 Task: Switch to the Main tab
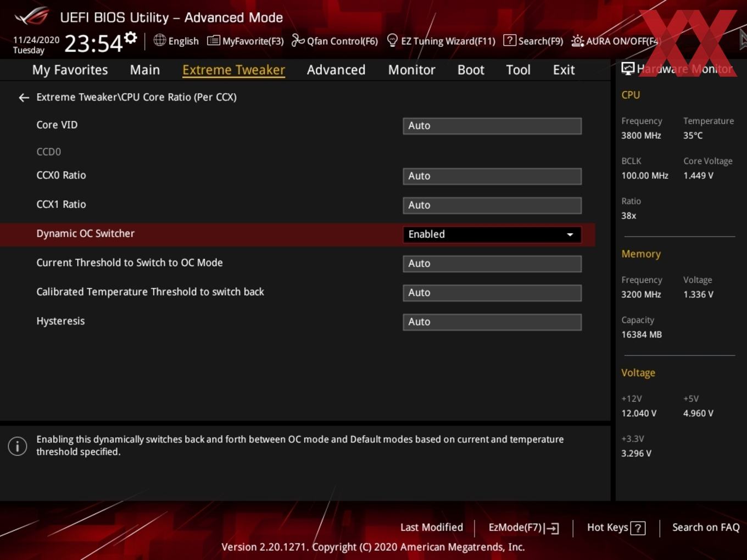[x=145, y=70]
